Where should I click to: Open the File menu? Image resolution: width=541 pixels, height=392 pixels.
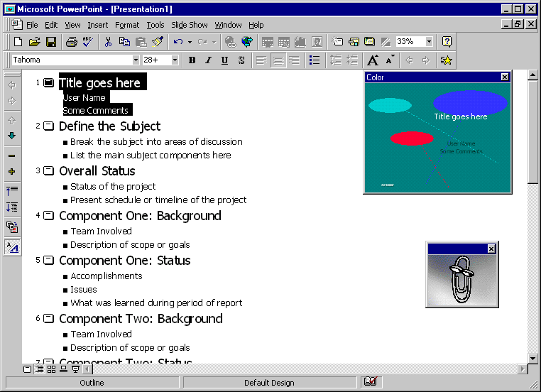click(32, 25)
